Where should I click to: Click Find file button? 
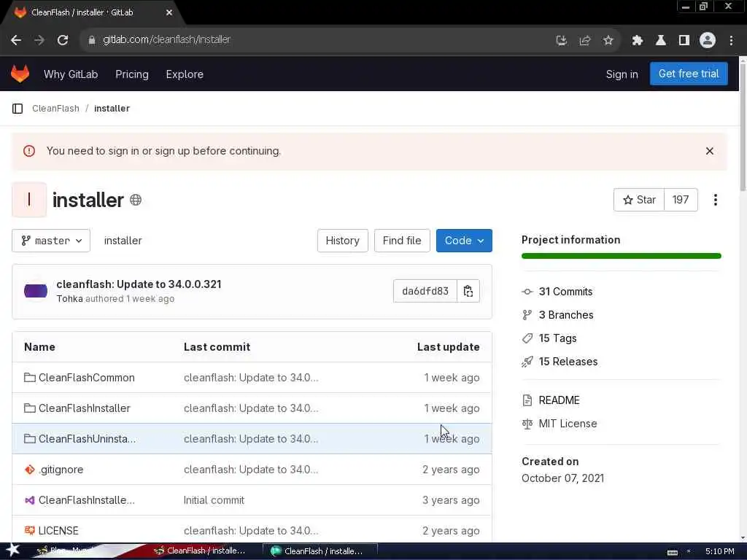point(402,241)
